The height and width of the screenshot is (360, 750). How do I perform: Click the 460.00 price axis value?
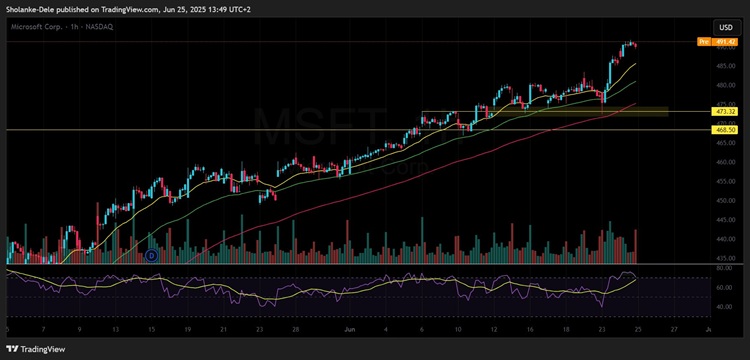click(726, 162)
